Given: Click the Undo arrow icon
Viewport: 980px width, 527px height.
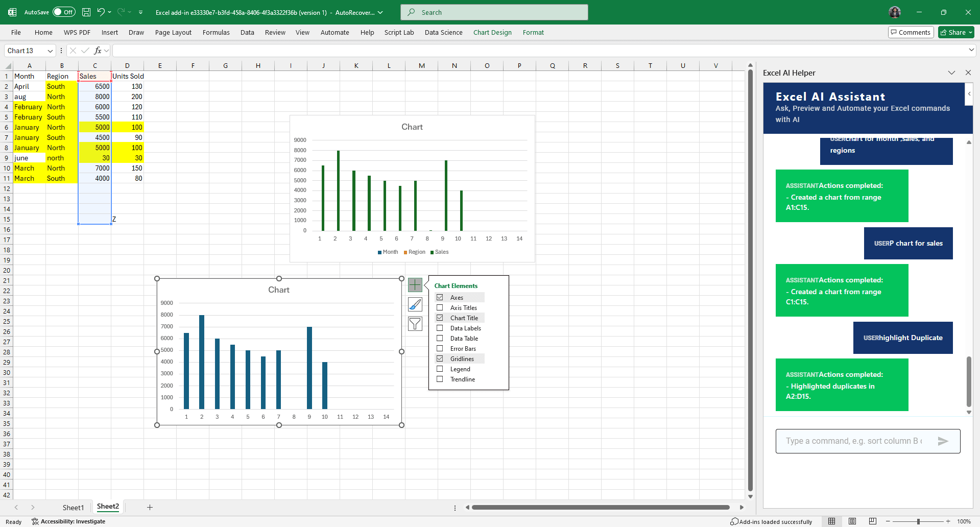Looking at the screenshot, I should pyautogui.click(x=101, y=12).
